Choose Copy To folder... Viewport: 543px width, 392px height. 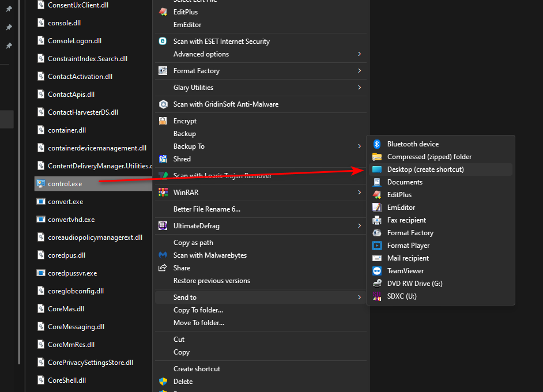tap(261, 310)
